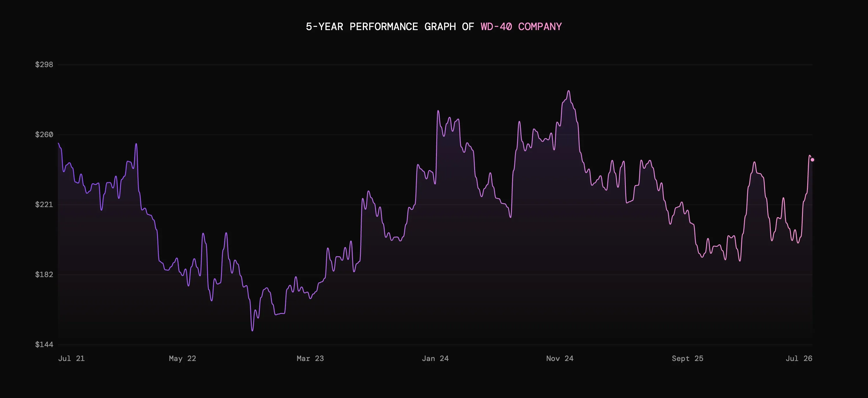Click the $144 y-axis label
Screen dimensions: 868x398
coord(44,344)
